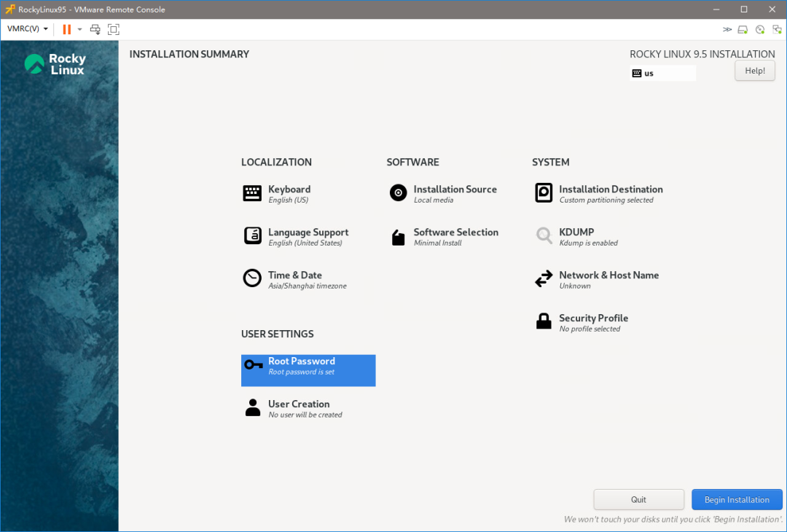Click the 'us' keyboard layout indicator

coord(662,74)
